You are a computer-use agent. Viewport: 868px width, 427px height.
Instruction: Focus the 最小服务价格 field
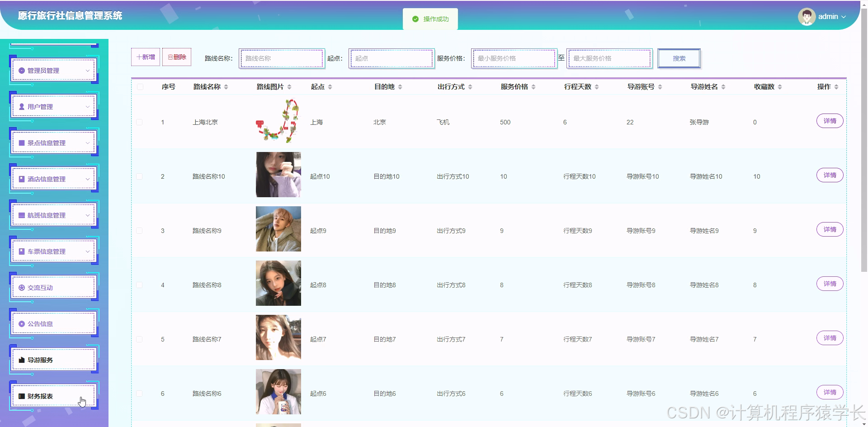click(x=514, y=58)
